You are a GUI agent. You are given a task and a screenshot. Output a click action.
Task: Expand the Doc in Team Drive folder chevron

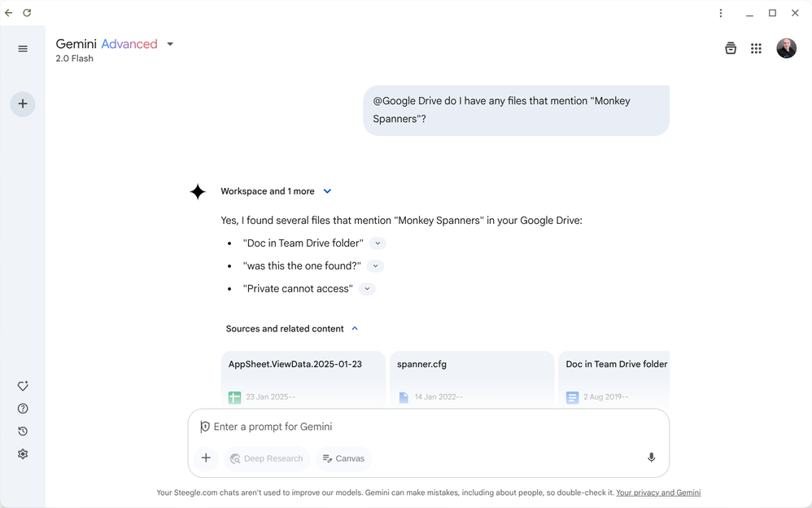click(378, 243)
